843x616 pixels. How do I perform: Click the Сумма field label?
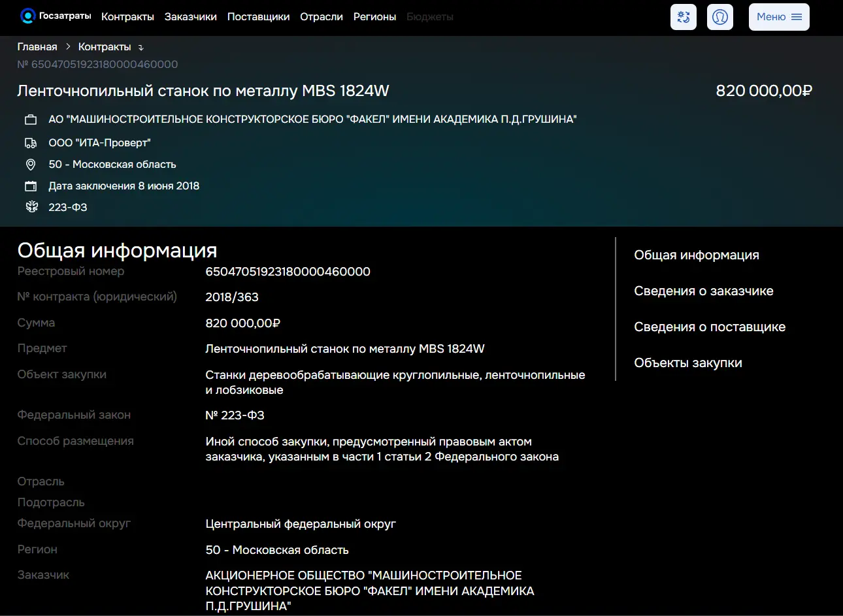pos(36,323)
